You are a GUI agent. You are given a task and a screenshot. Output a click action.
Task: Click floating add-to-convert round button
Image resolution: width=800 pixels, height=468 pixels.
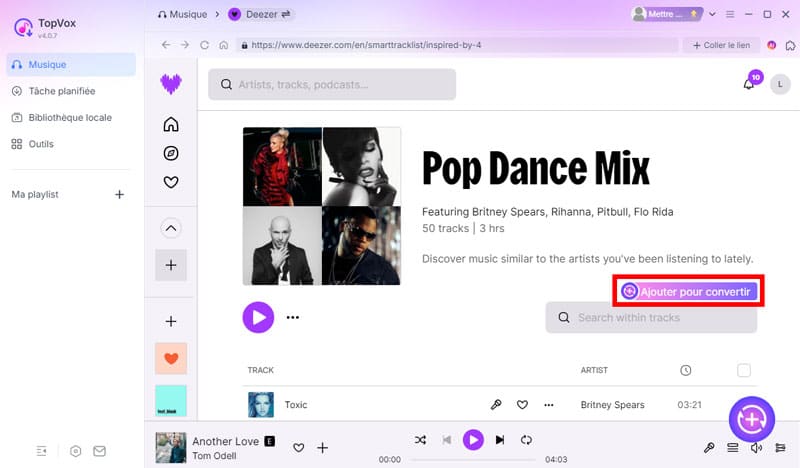tap(752, 420)
